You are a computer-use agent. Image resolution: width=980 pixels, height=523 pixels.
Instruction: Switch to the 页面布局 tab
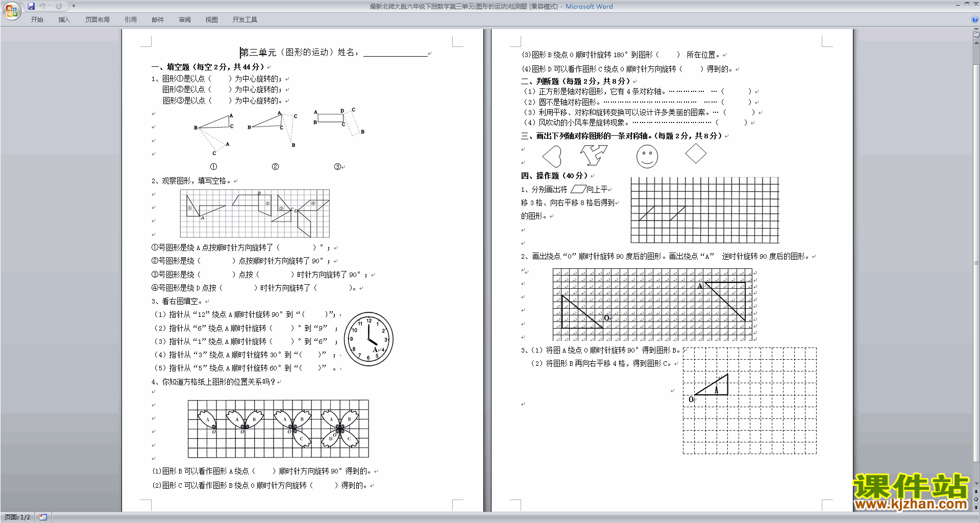(97, 19)
